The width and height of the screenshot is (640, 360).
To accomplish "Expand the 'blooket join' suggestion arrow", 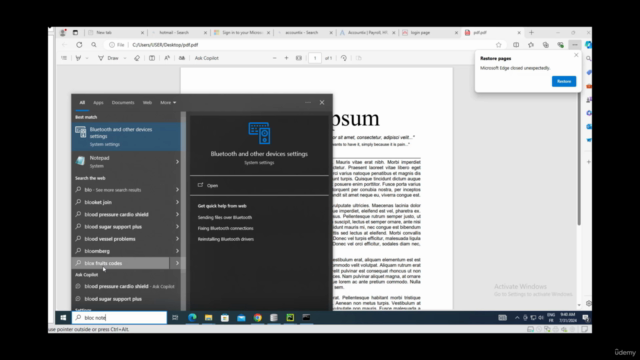I will (x=177, y=202).
